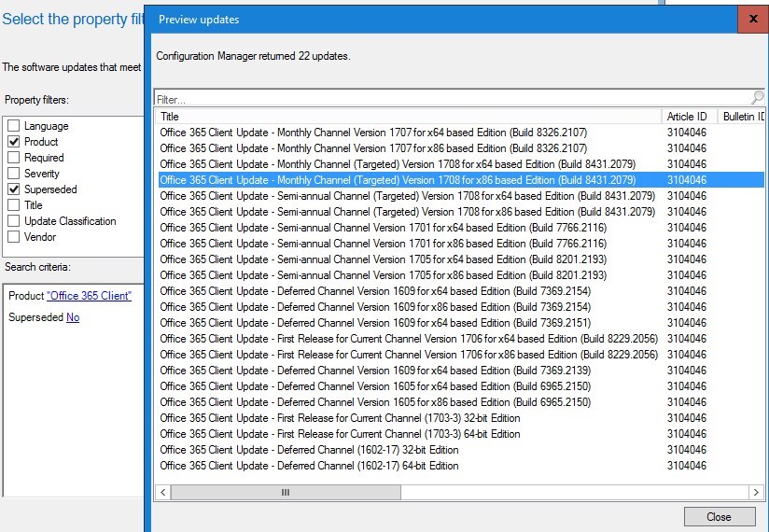This screenshot has width=769, height=532.
Task: Check the Title property filter
Action: [14, 205]
